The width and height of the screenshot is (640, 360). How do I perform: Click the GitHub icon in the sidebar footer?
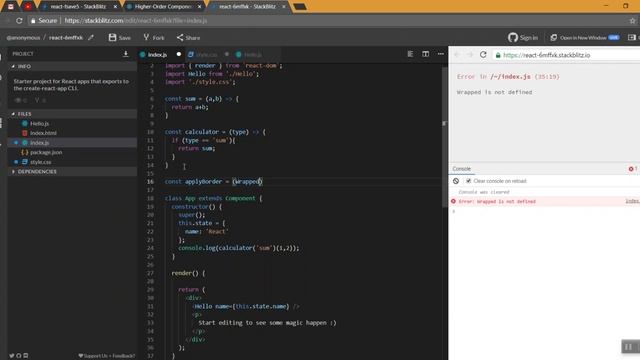(18, 356)
